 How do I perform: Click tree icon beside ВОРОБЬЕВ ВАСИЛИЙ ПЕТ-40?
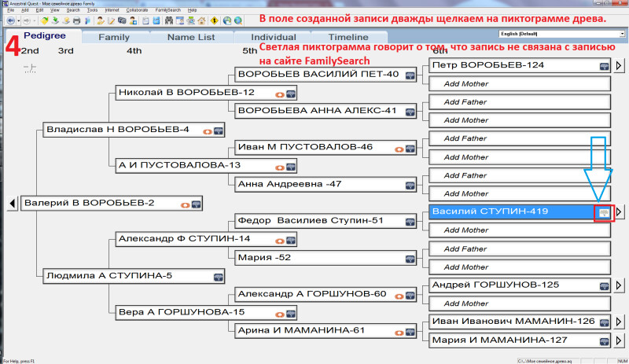(410, 75)
